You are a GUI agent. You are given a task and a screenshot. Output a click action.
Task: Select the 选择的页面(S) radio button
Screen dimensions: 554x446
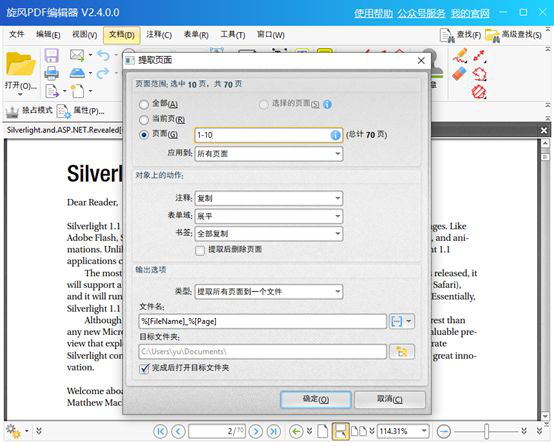(264, 104)
